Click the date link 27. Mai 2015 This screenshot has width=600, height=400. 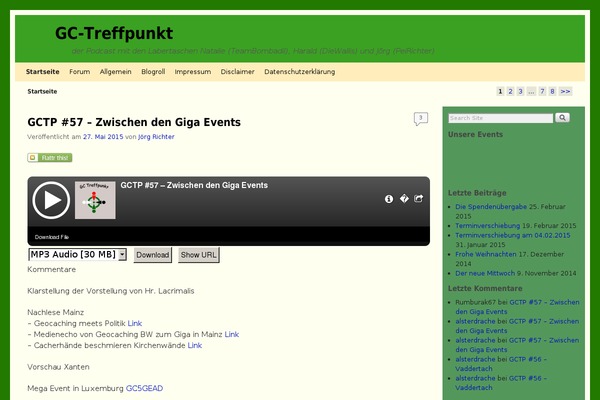[103, 137]
